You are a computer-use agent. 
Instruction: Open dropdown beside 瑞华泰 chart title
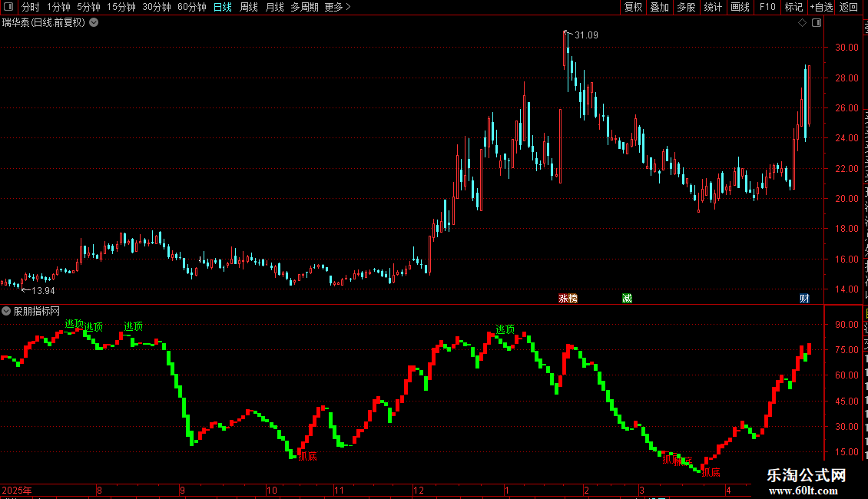[94, 23]
